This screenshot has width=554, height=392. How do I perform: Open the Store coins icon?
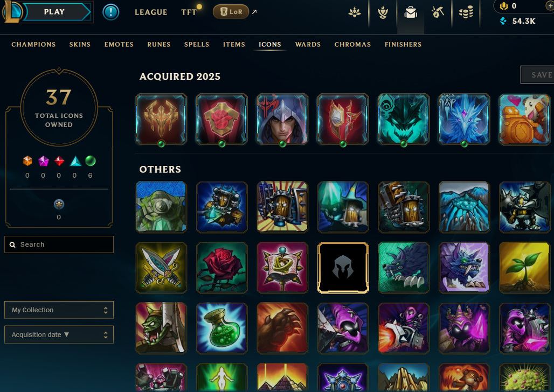click(x=466, y=13)
